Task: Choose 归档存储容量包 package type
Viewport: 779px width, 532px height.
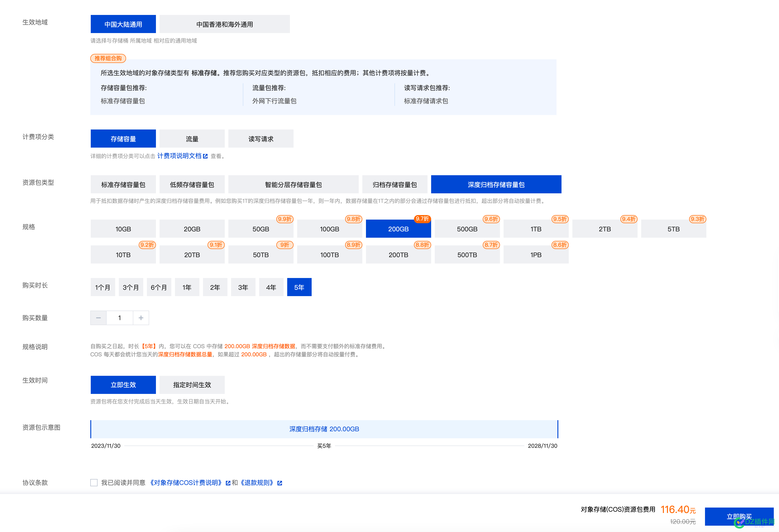Action: 395,184
